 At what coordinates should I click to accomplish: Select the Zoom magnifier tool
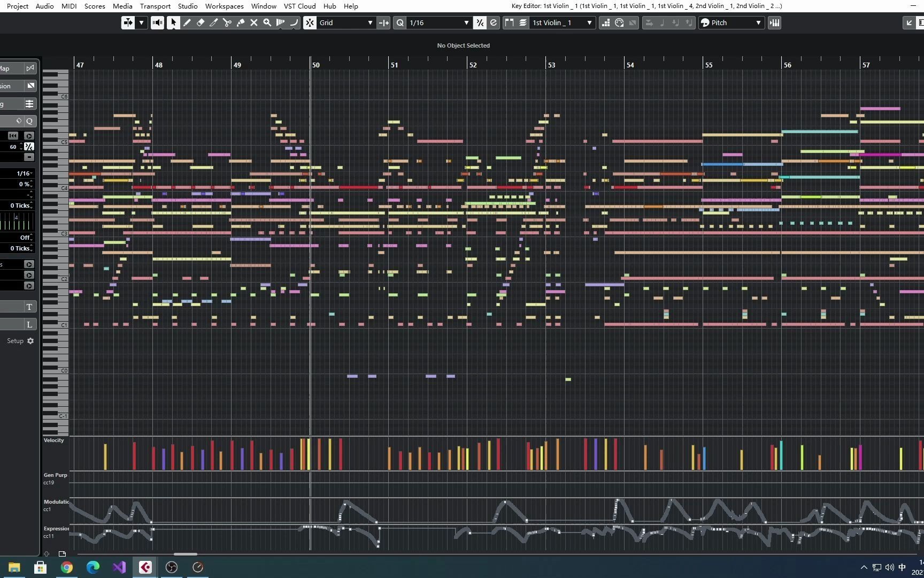click(x=267, y=22)
